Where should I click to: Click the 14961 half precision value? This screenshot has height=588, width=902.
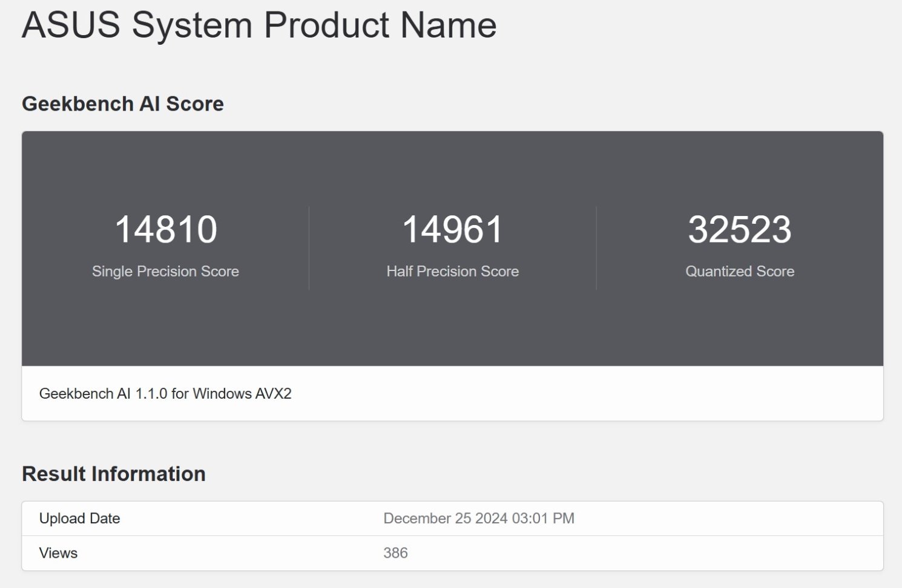click(452, 229)
